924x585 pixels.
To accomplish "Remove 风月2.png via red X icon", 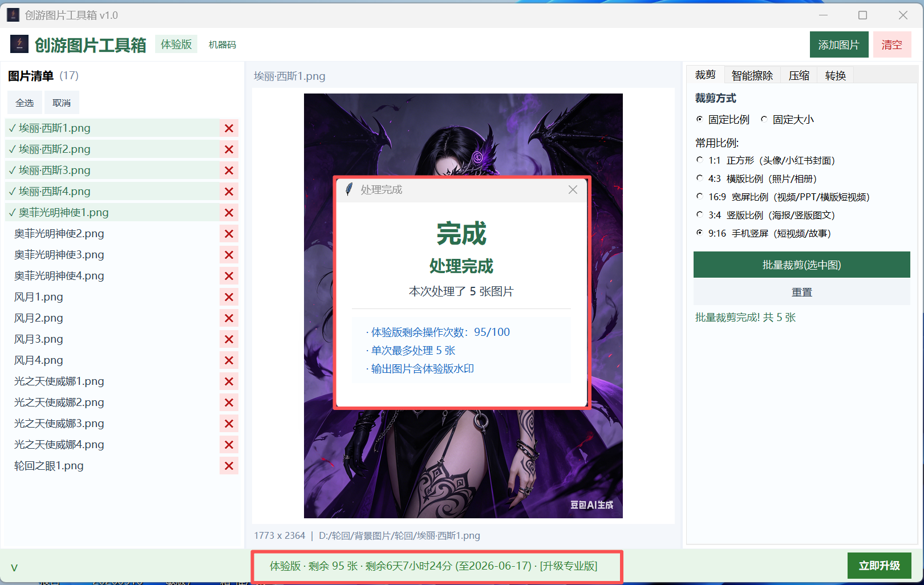I will coord(229,318).
